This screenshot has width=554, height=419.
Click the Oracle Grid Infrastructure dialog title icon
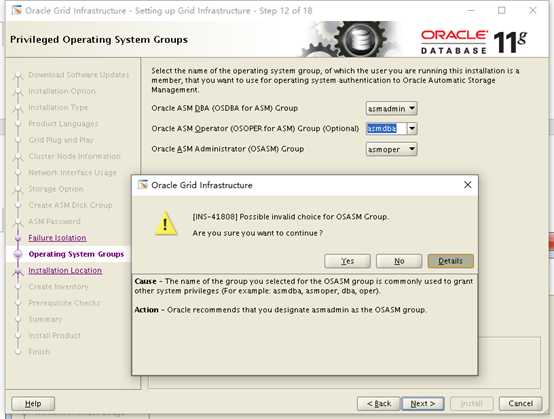click(x=143, y=185)
